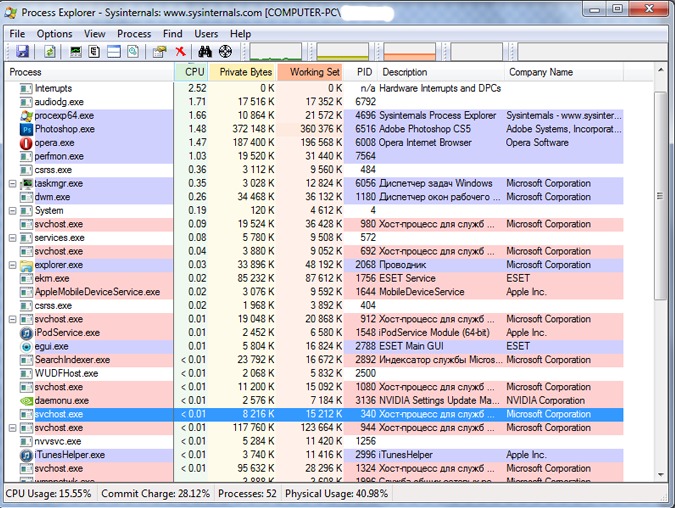The width and height of the screenshot is (675, 508).
Task: Sort by the Private Bytes column header
Action: (245, 72)
